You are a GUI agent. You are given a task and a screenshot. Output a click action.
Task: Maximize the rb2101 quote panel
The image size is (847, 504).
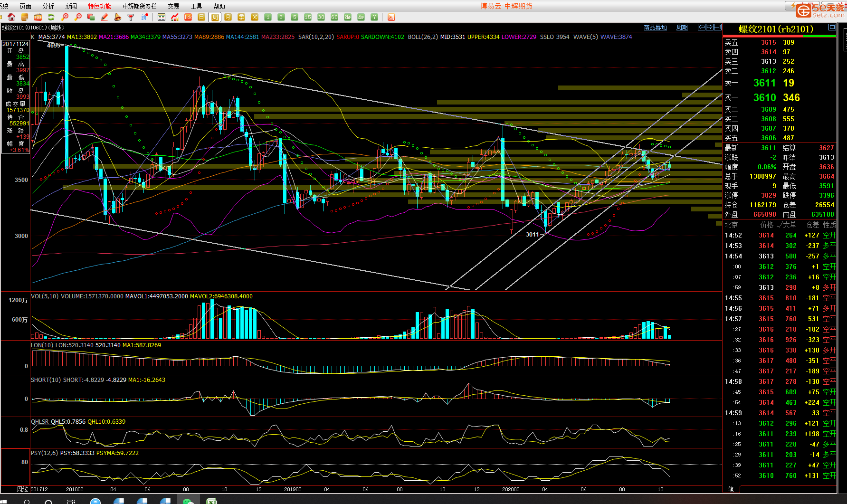click(x=832, y=27)
